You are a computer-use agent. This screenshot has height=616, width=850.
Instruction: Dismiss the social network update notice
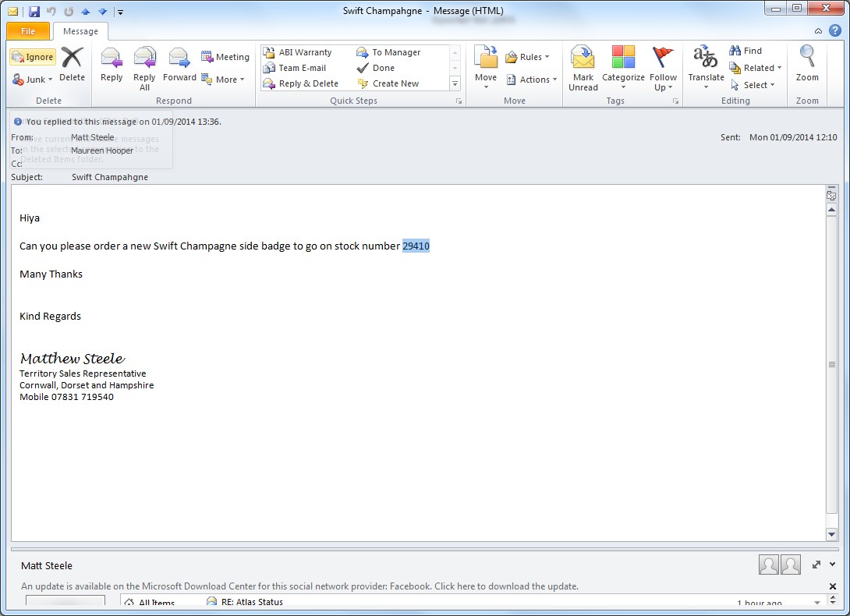coord(833,586)
